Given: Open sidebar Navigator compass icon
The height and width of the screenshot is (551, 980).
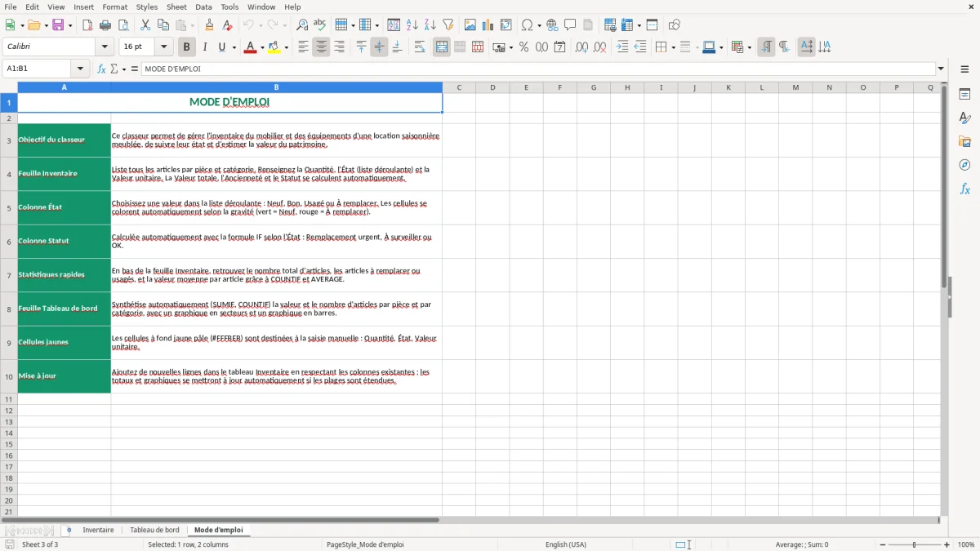Looking at the screenshot, I should click(964, 166).
